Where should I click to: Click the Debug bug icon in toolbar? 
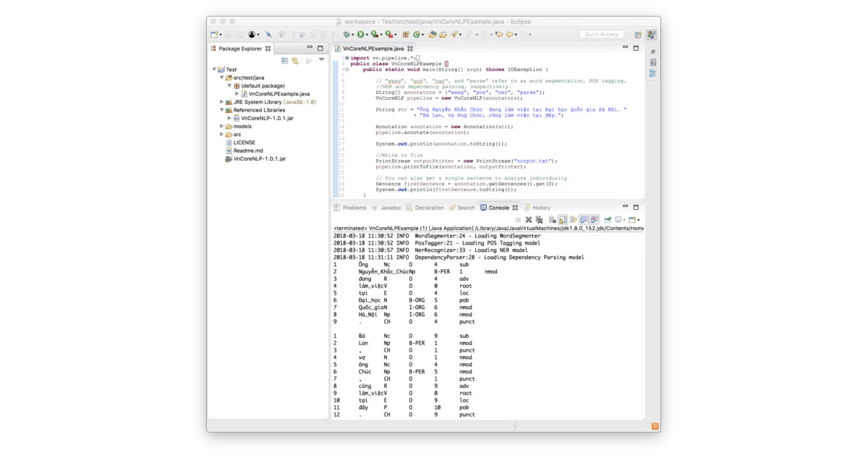pos(346,34)
